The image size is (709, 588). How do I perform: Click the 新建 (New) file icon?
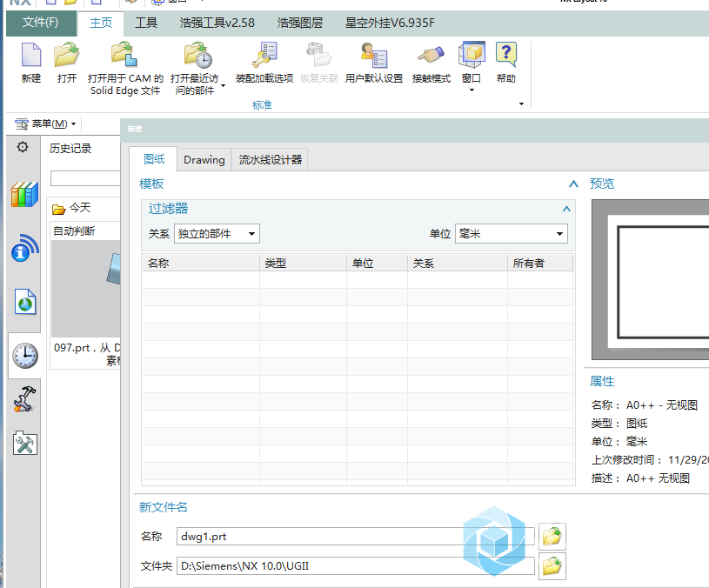31,55
